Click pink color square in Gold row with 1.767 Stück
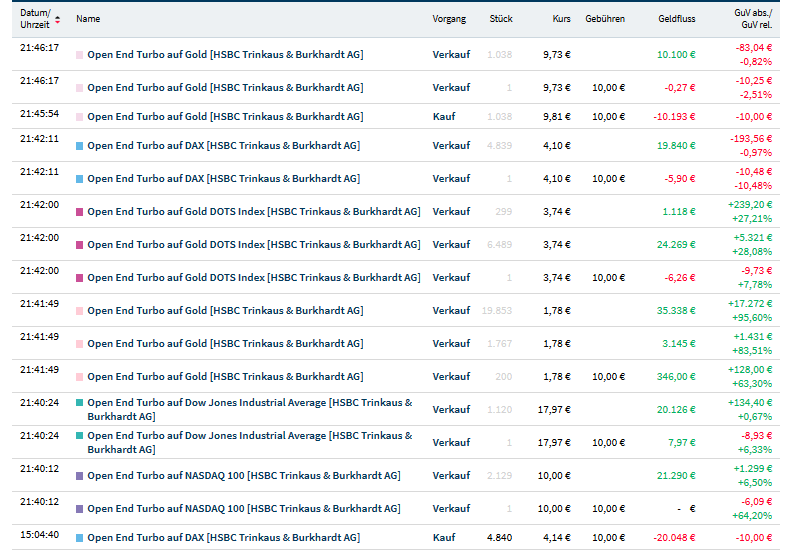 pos(80,344)
